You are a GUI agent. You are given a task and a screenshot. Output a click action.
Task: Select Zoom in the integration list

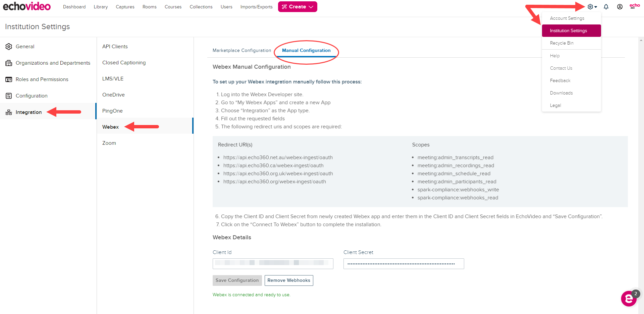point(109,143)
